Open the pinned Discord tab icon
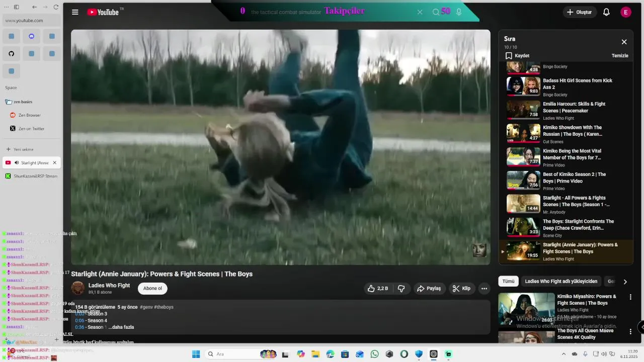This screenshot has height=362, width=644. click(32, 36)
